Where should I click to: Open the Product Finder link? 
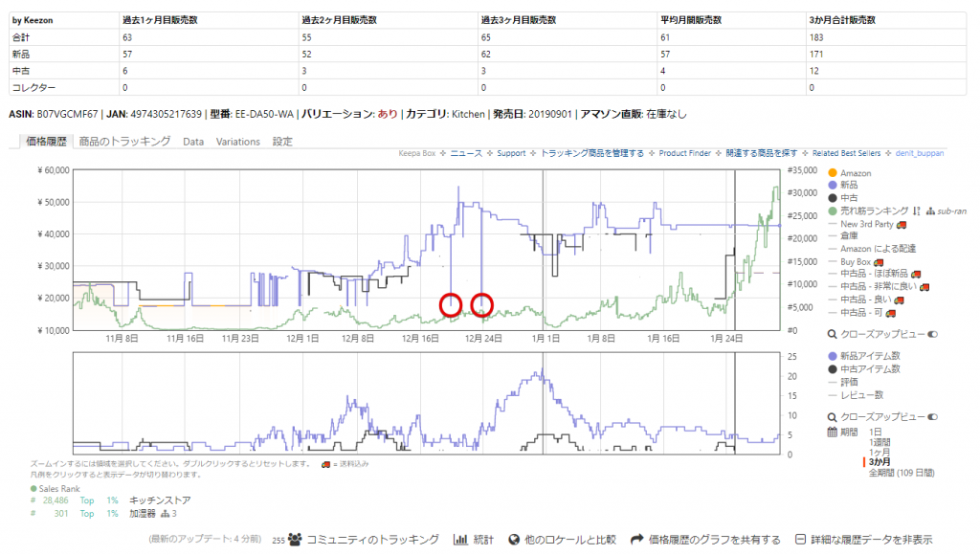coord(684,153)
